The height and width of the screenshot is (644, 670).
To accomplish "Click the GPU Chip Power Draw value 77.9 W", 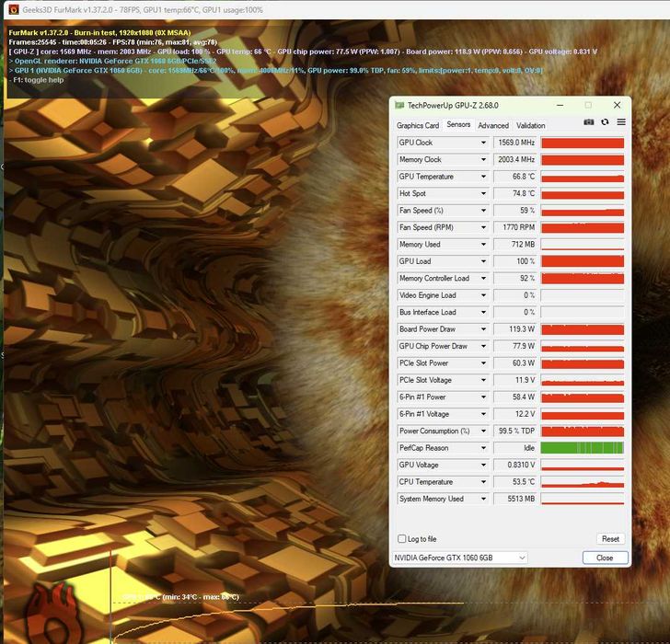I will click(515, 346).
